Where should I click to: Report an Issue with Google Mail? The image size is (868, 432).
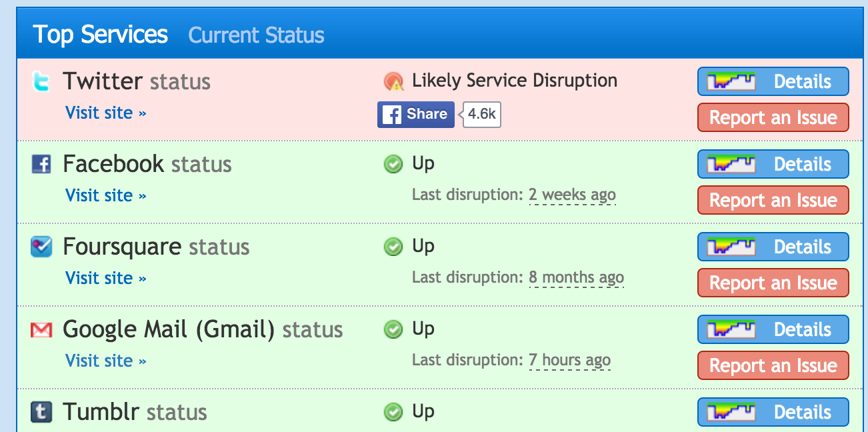(x=773, y=365)
